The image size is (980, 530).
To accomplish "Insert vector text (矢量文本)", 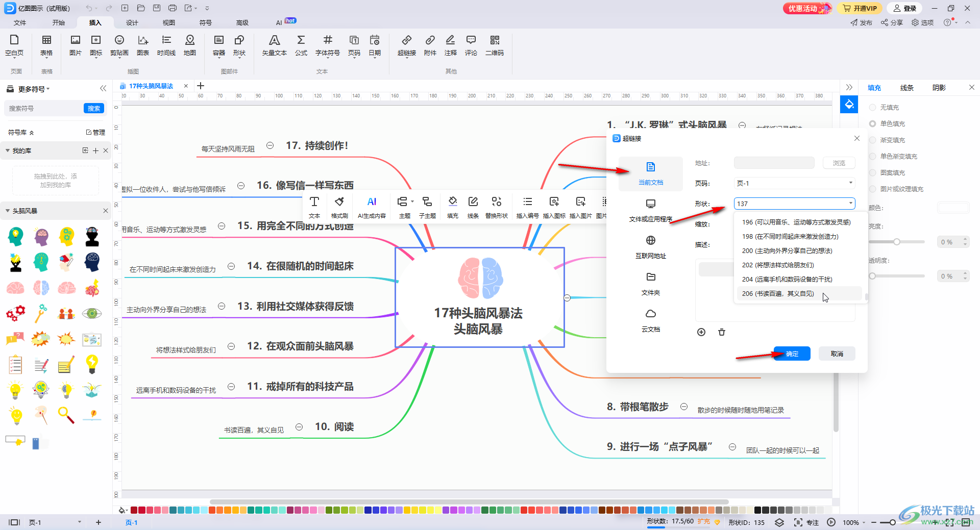I will 275,45.
